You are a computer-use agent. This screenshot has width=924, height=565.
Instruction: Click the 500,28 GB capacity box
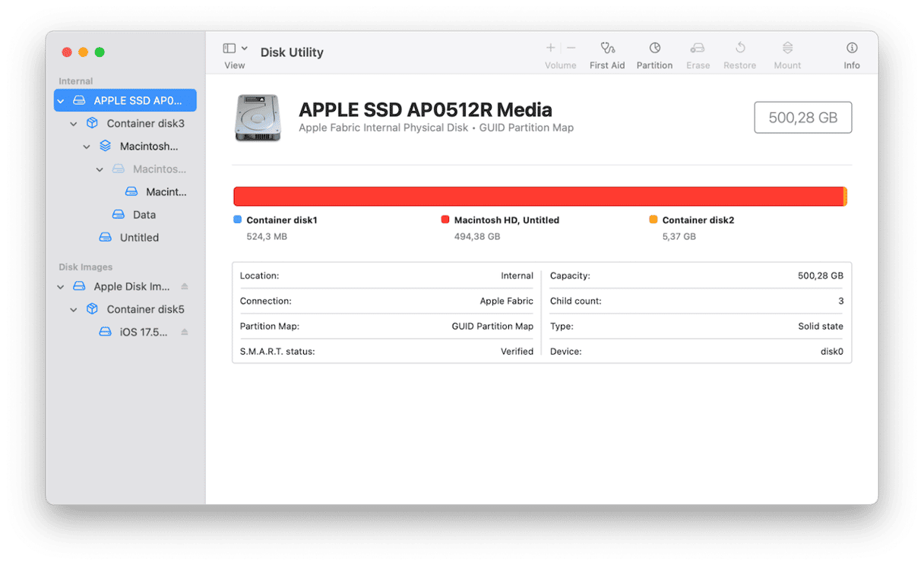point(802,118)
